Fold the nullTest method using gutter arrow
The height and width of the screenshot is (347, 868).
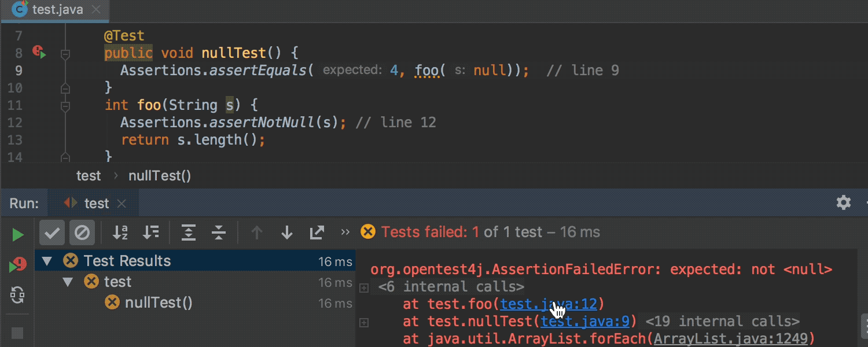tap(65, 53)
